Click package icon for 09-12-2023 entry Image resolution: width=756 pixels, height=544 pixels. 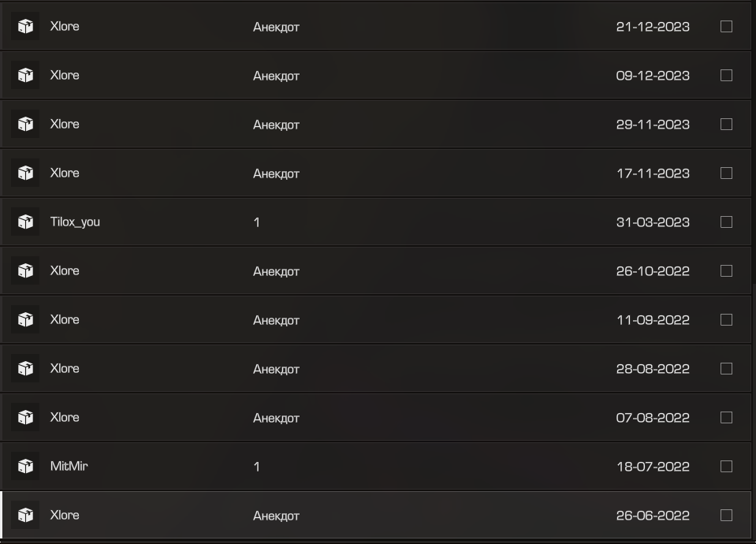[25, 75]
